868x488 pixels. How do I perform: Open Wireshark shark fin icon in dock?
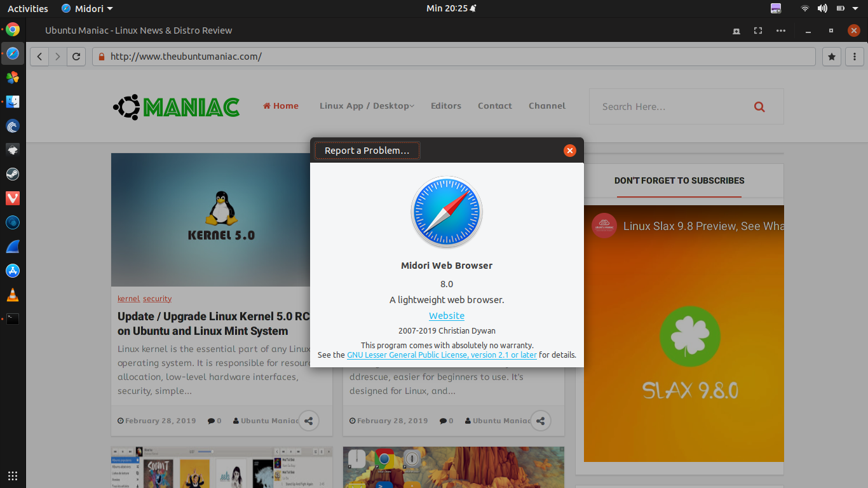(13, 247)
